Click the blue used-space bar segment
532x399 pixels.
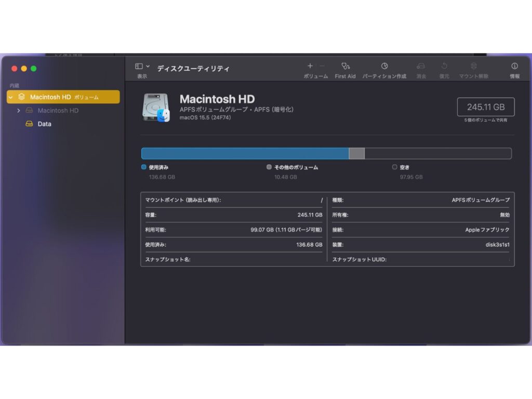tap(245, 153)
